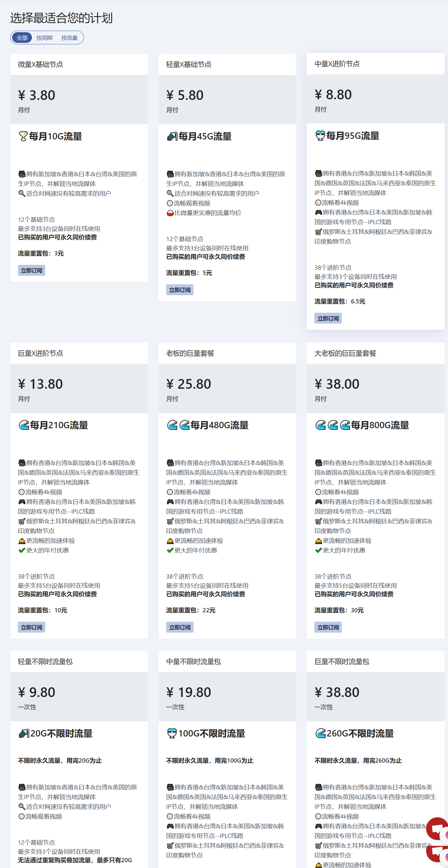Screen dimensions: 448x868
Task: Switch to the 按周期 tab
Action: pyautogui.click(x=44, y=38)
